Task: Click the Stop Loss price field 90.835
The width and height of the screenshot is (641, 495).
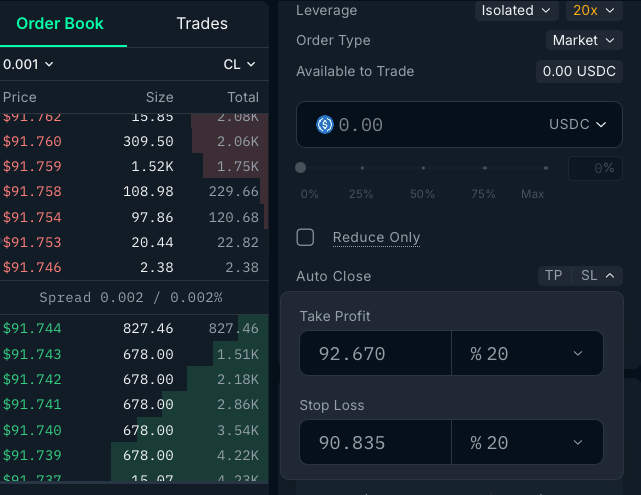Action: (375, 443)
